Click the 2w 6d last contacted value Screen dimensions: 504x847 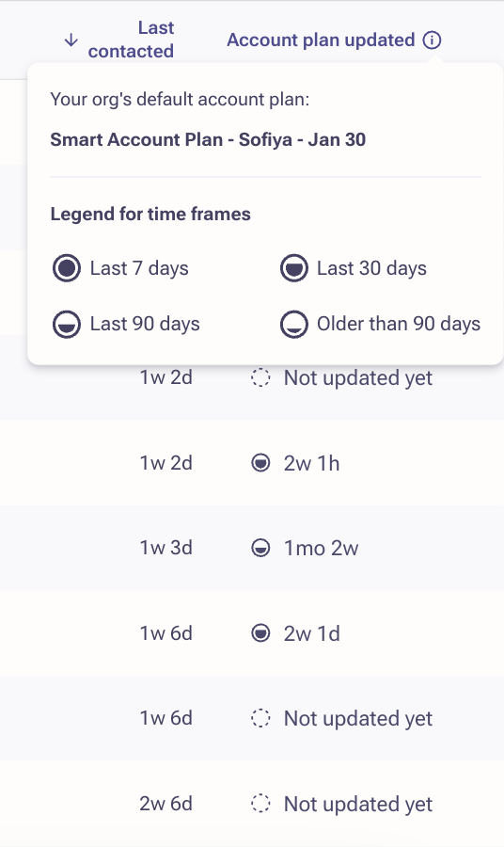pyautogui.click(x=166, y=804)
